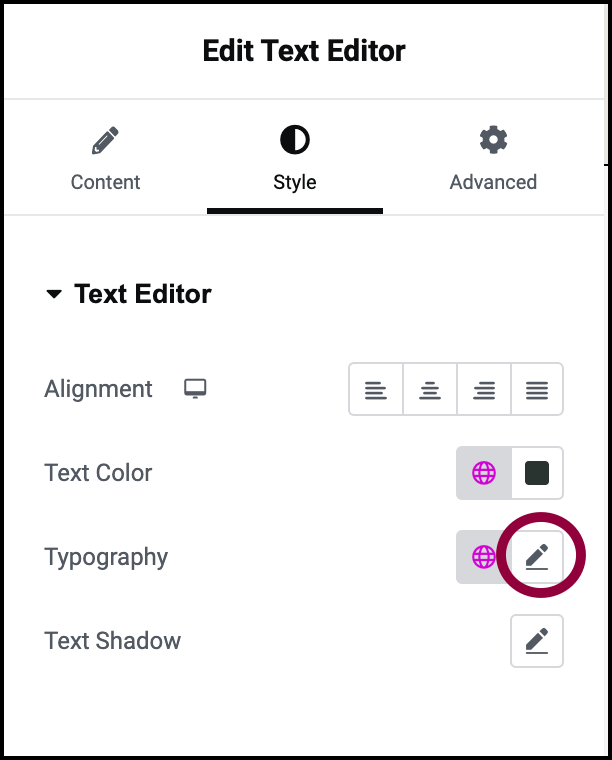Click the global Text Color globe icon
The image size is (612, 760).
(x=484, y=473)
